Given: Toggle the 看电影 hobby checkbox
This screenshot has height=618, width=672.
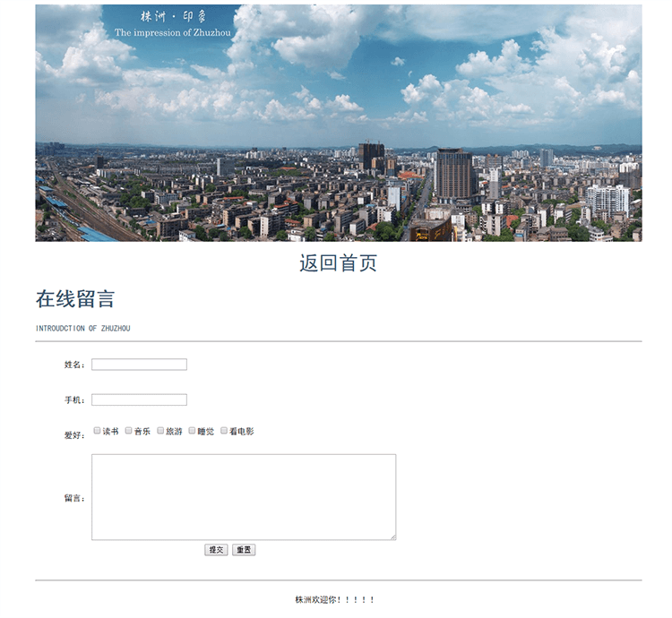Looking at the screenshot, I should [224, 431].
